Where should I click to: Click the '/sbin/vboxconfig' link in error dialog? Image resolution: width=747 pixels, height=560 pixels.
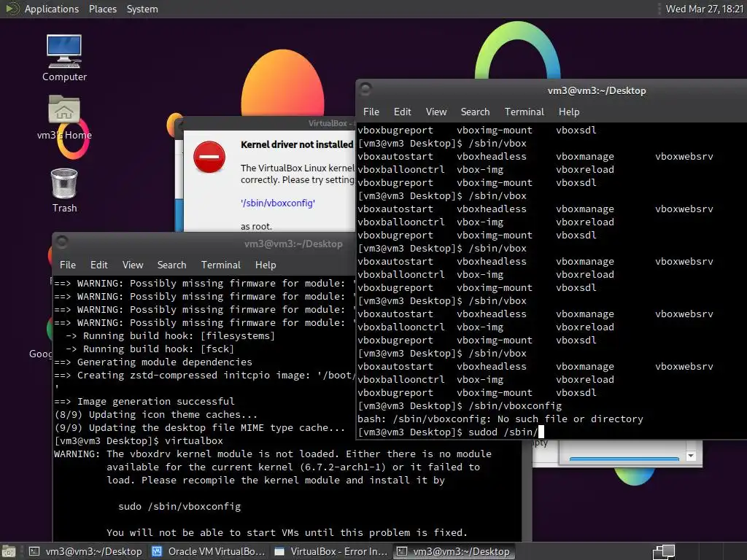coord(278,203)
